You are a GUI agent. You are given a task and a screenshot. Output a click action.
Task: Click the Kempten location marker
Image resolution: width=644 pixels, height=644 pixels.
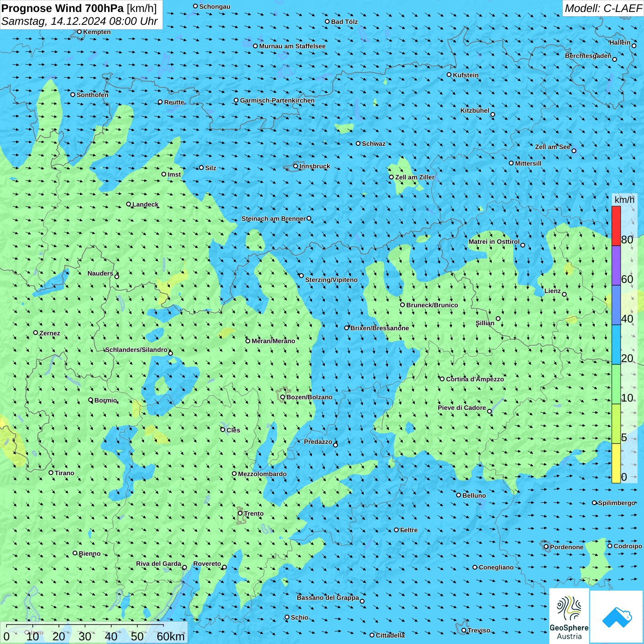tap(79, 32)
